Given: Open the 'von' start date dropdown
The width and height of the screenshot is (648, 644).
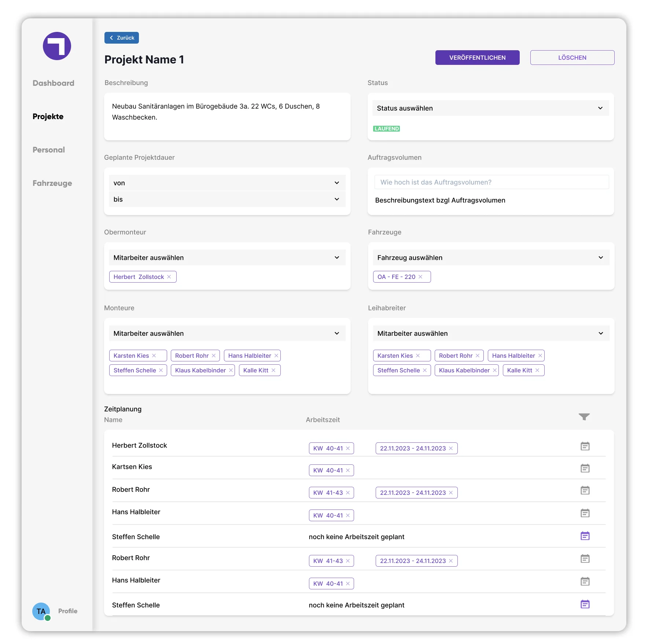Looking at the screenshot, I should pyautogui.click(x=227, y=183).
